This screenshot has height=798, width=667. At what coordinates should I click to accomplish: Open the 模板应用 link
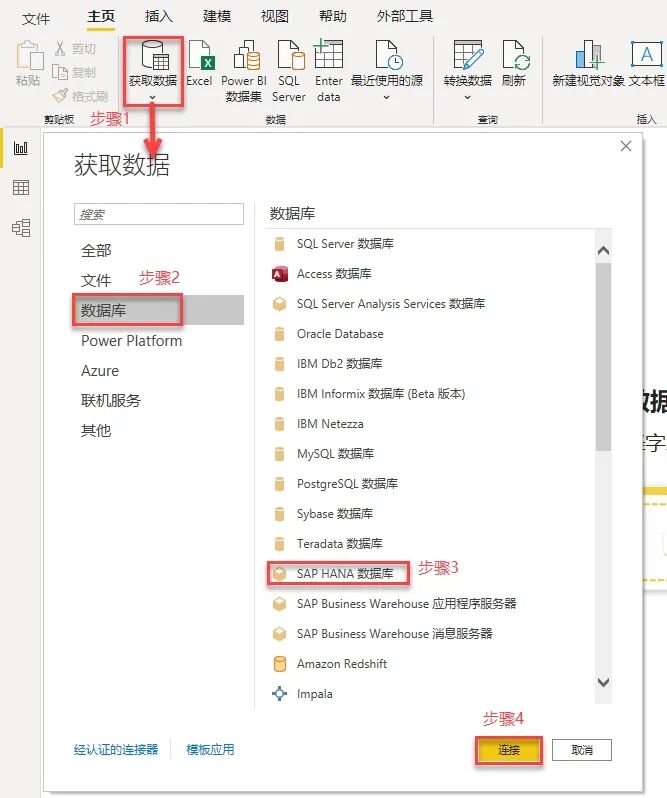[x=210, y=750]
